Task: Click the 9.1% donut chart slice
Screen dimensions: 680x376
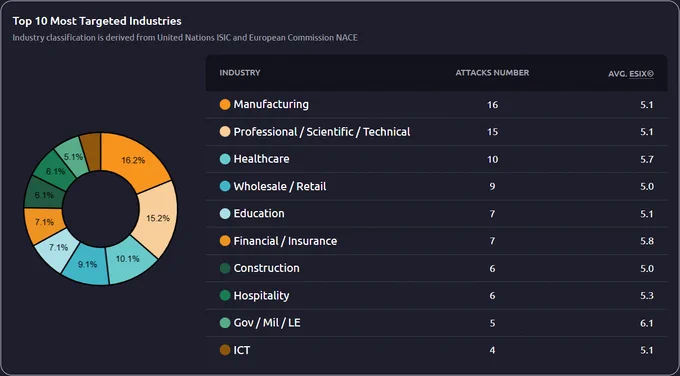Action: pyautogui.click(x=87, y=265)
